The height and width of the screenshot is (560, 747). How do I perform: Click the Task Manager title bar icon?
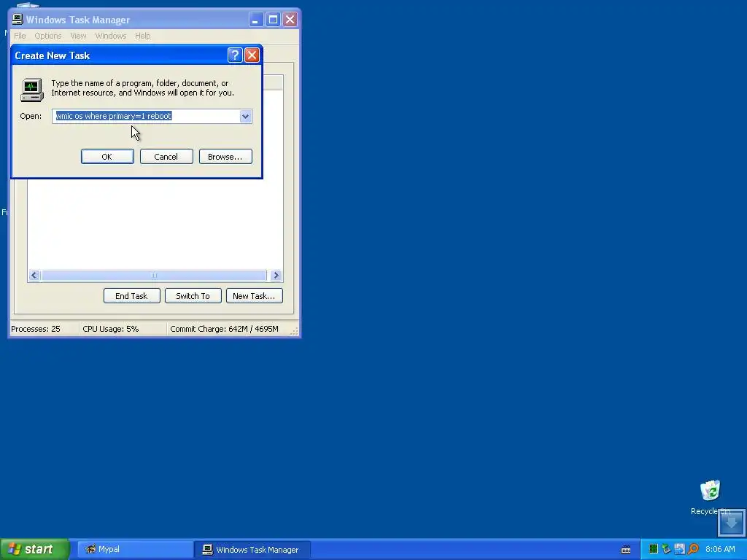click(x=18, y=20)
